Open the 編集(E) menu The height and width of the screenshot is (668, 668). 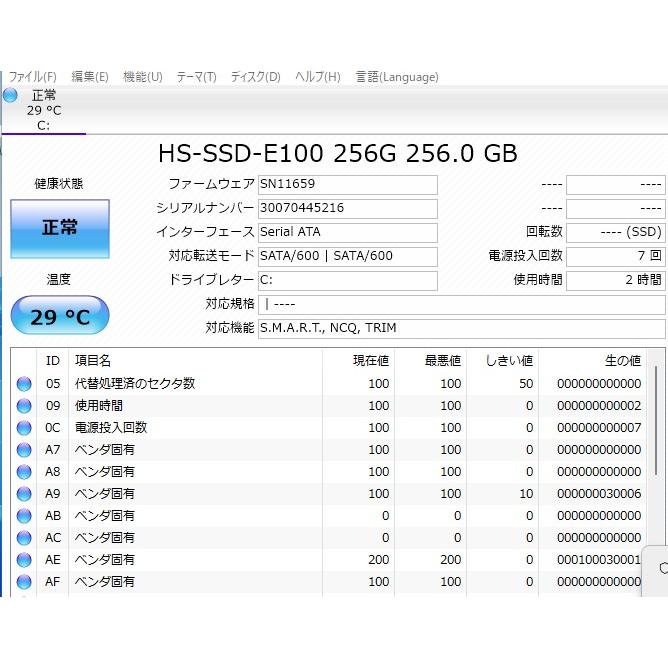[x=90, y=77]
